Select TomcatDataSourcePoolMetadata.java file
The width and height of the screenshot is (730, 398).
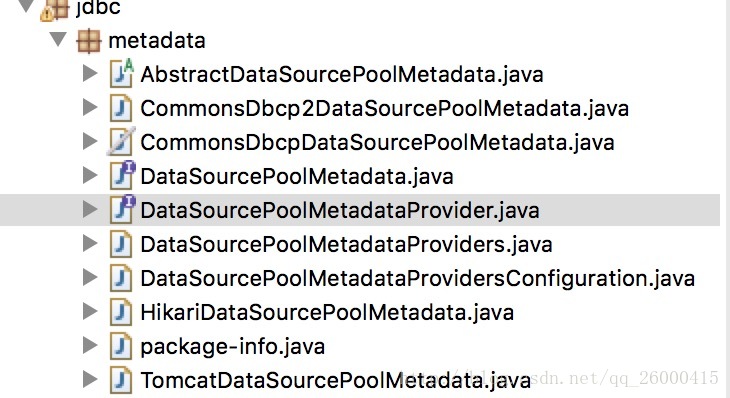336,380
